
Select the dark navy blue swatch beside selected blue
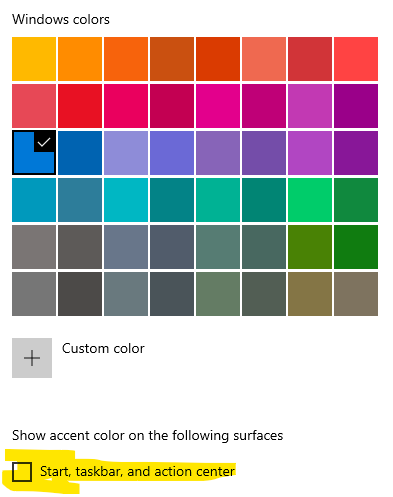[x=80, y=153]
